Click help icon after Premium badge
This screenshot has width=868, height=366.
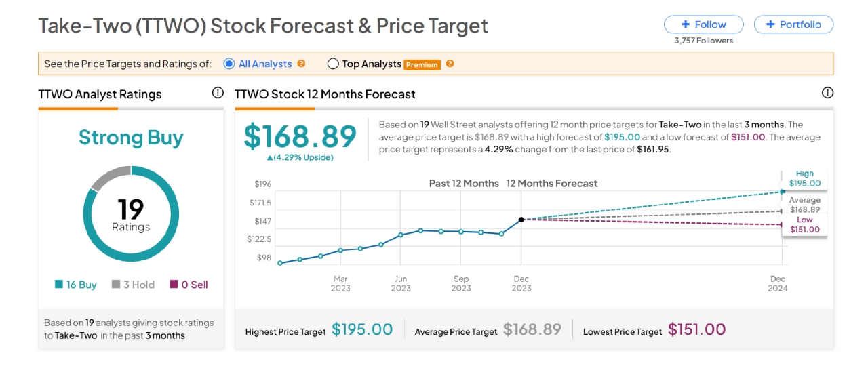[x=450, y=64]
